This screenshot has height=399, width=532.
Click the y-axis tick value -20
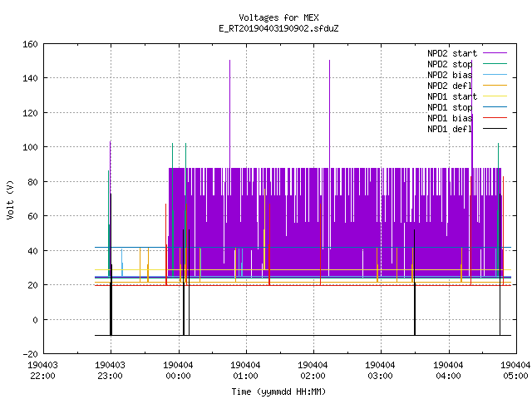(30, 354)
